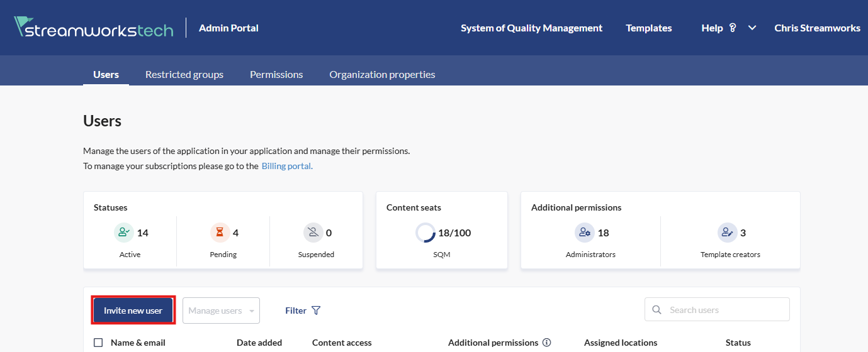Click the Pending hourglass status icon
The height and width of the screenshot is (352, 868).
pos(220,233)
